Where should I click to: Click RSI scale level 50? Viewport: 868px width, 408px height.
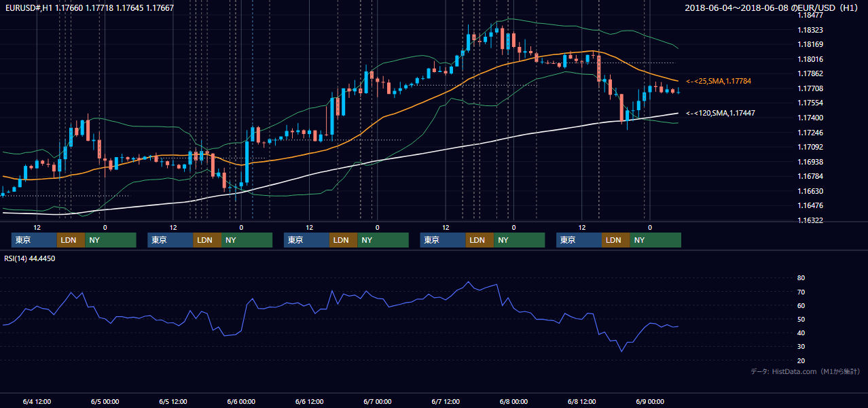(801, 319)
